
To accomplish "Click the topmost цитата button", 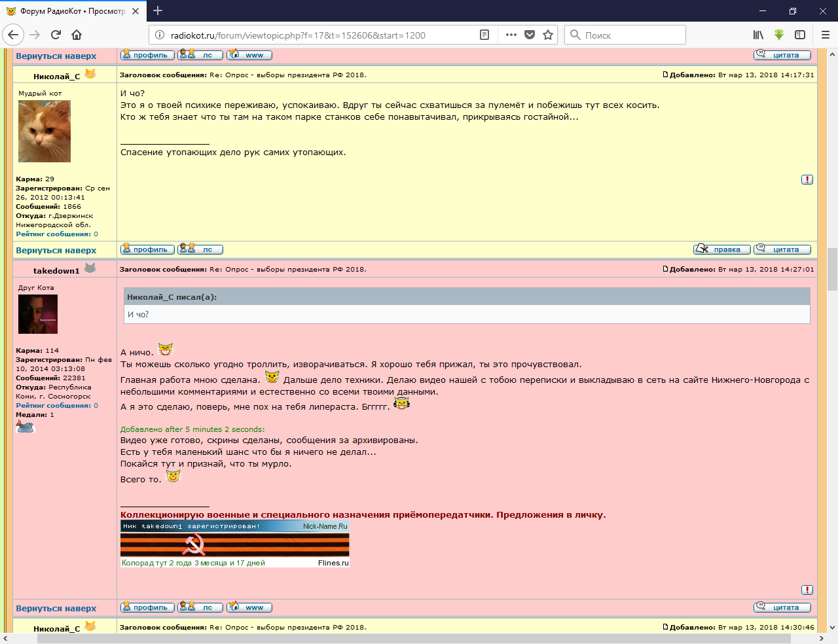I will [x=782, y=55].
